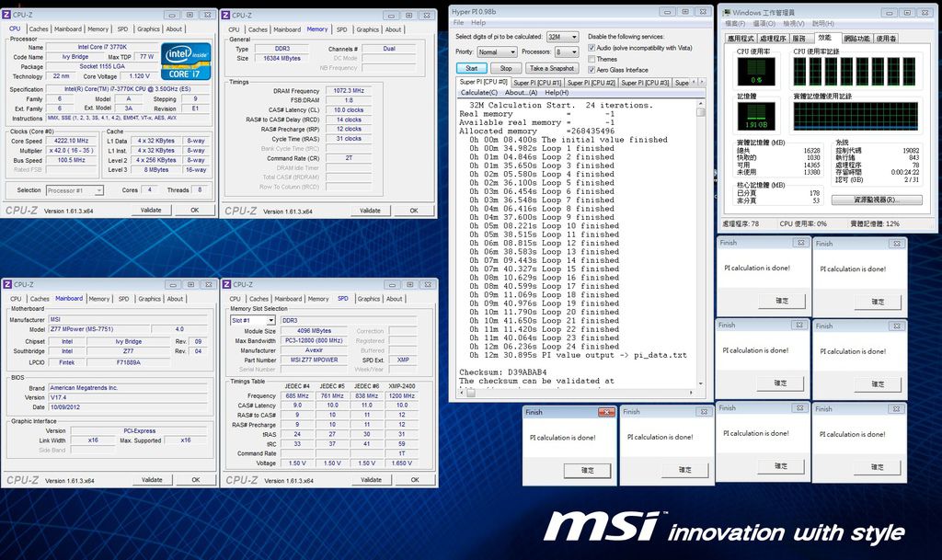This screenshot has height=560, width=942.
Task: Open the Help menu beside File in Hyper PI
Action: pyautogui.click(x=478, y=23)
